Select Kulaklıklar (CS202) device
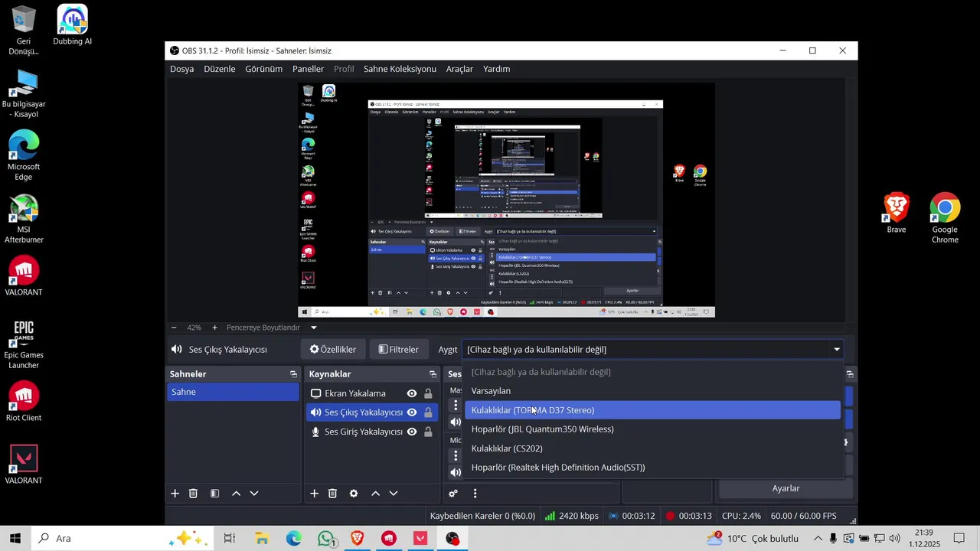This screenshot has width=980, height=551. pyautogui.click(x=652, y=448)
